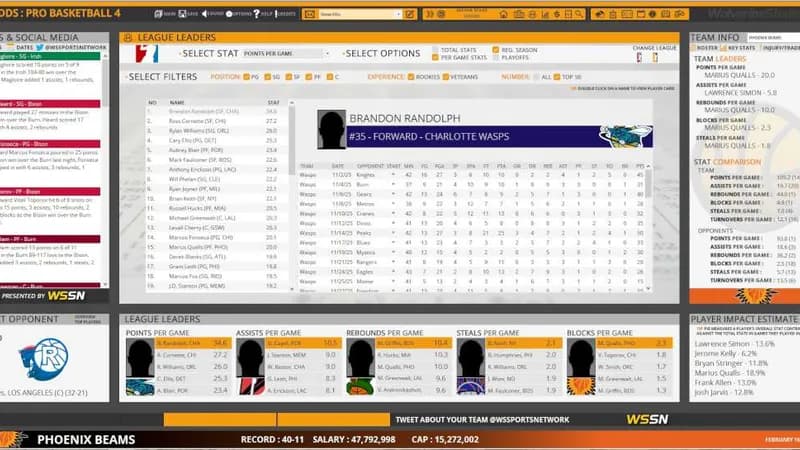Click the assists leader team logo
This screenshot has height=450, width=800.
[x=251, y=386]
